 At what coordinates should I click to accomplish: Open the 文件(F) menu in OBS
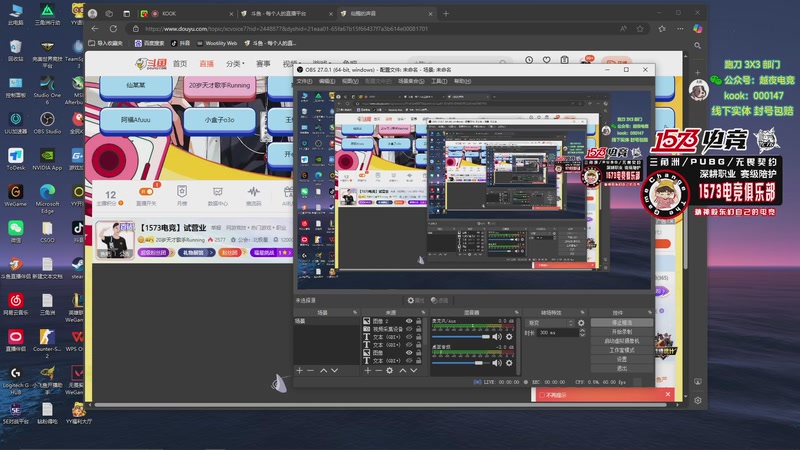[x=304, y=81]
